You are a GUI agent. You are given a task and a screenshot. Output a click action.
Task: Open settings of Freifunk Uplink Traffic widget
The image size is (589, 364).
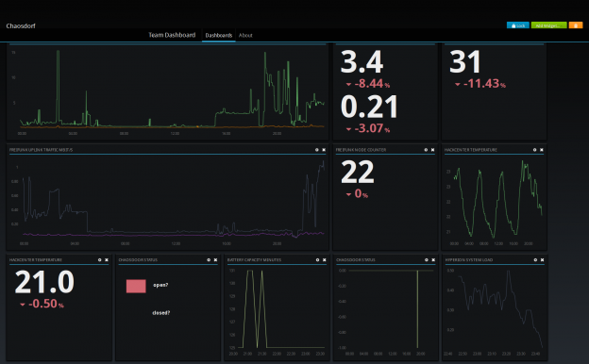(316, 150)
